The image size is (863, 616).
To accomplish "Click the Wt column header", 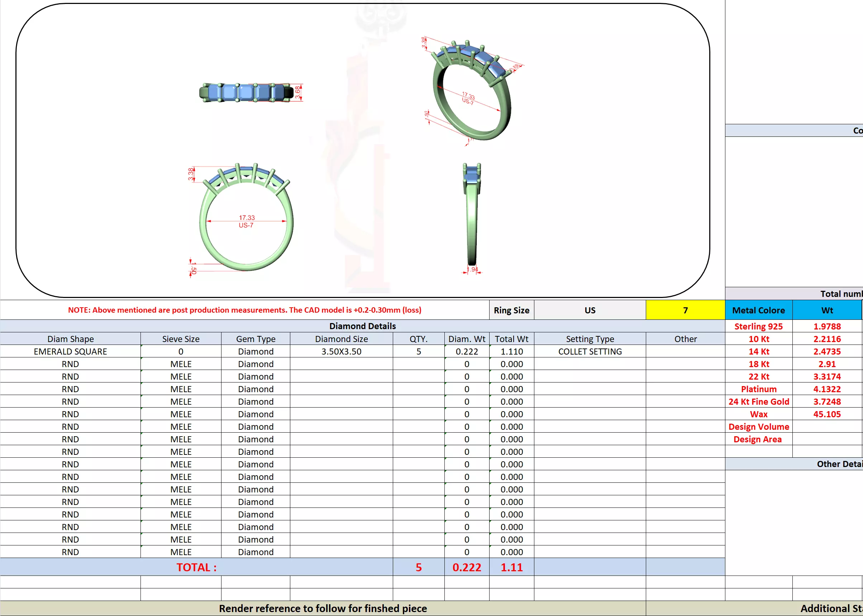I will click(x=826, y=310).
